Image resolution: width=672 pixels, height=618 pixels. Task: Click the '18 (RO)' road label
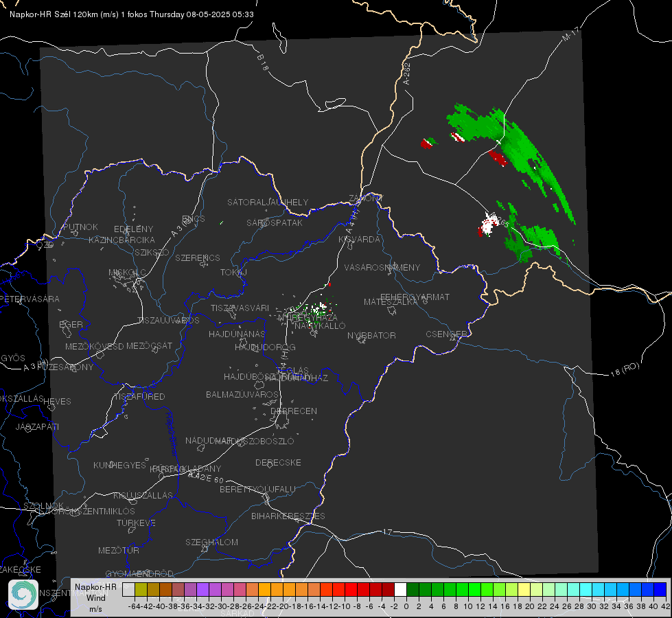point(625,369)
